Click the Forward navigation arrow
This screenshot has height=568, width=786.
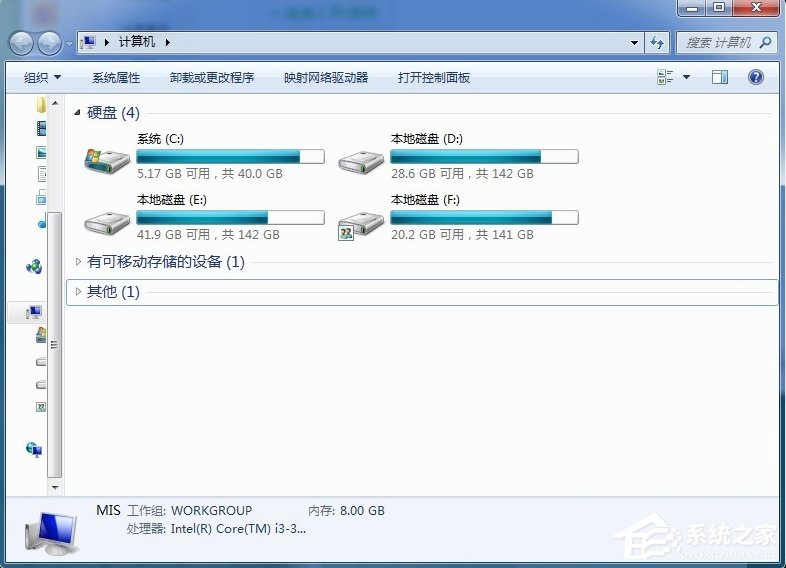(x=50, y=43)
